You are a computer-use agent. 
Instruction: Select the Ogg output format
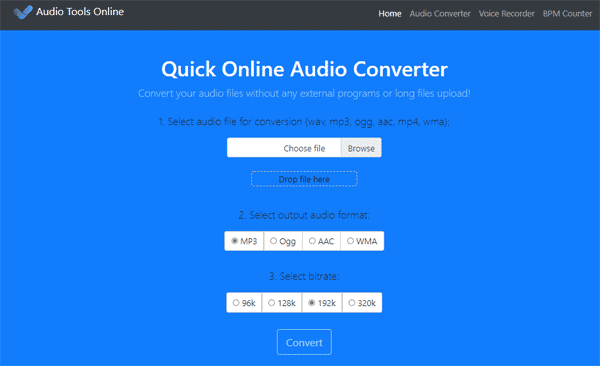point(283,241)
